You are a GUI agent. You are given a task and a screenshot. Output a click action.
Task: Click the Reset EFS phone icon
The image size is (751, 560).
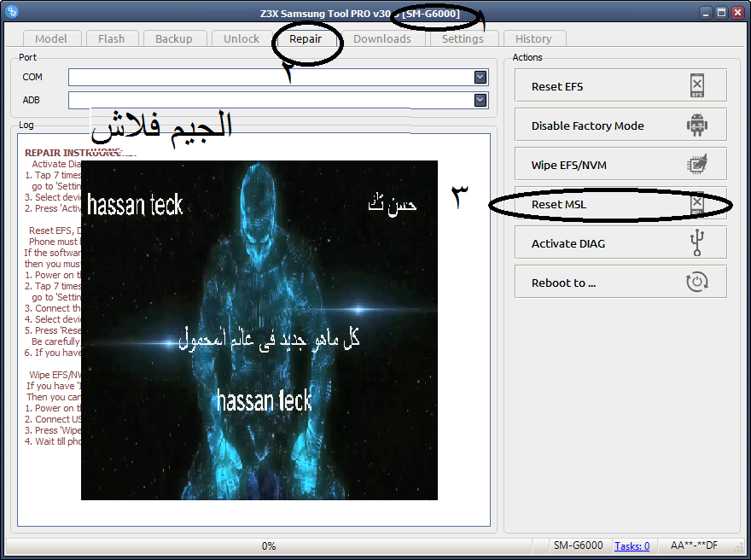(x=697, y=85)
